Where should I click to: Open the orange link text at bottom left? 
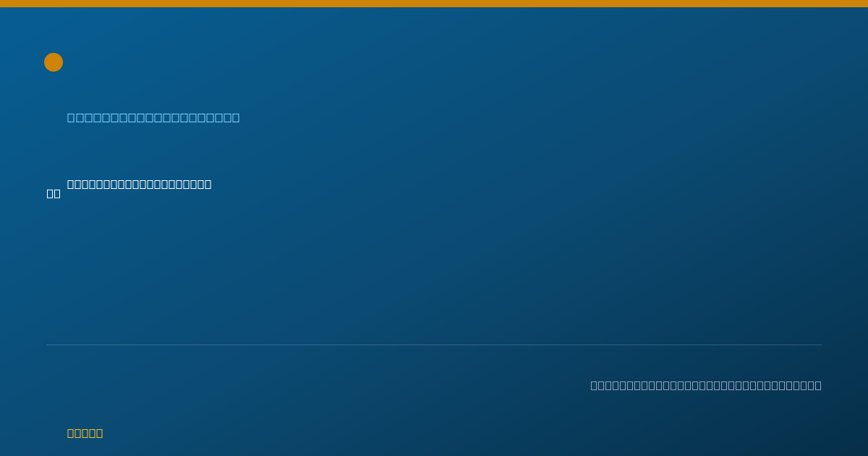click(x=85, y=433)
